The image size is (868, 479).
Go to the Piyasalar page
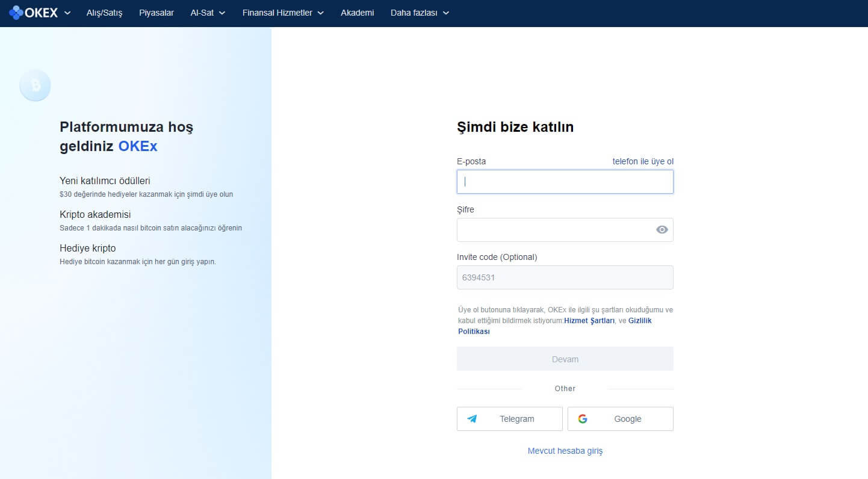tap(157, 13)
